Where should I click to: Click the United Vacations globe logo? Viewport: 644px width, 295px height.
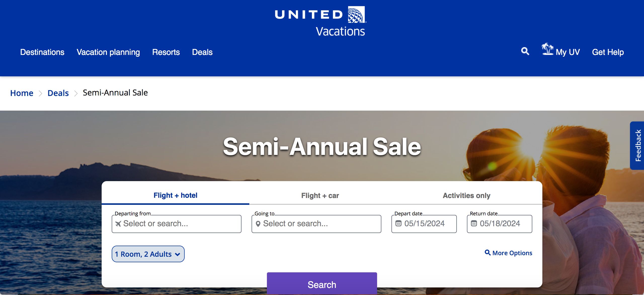tap(356, 15)
